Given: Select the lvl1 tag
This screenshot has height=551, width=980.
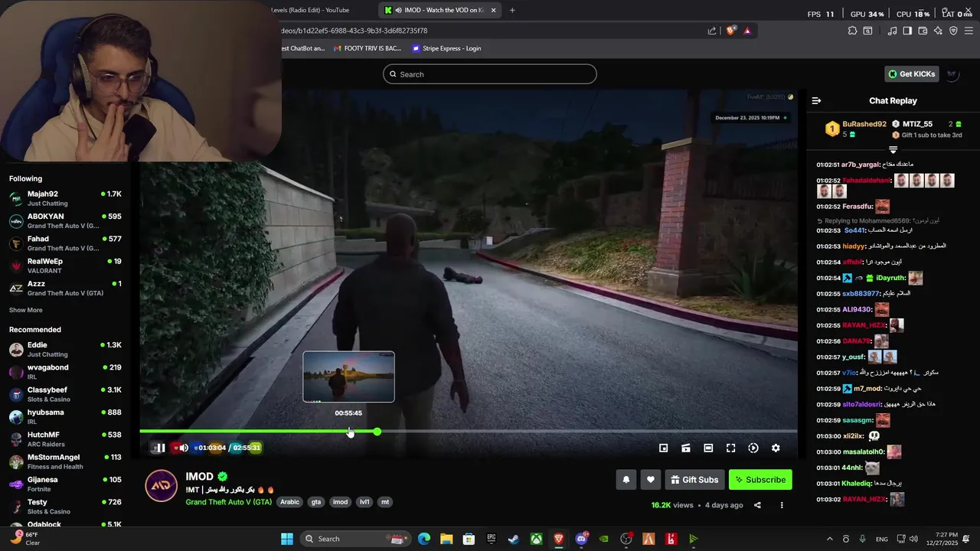Looking at the screenshot, I should (364, 502).
